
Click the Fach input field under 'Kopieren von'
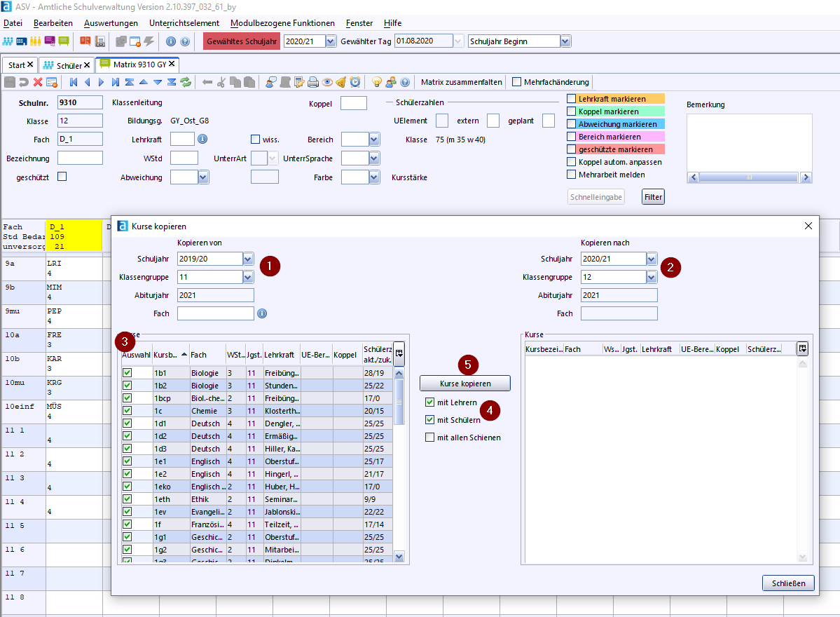(x=215, y=313)
